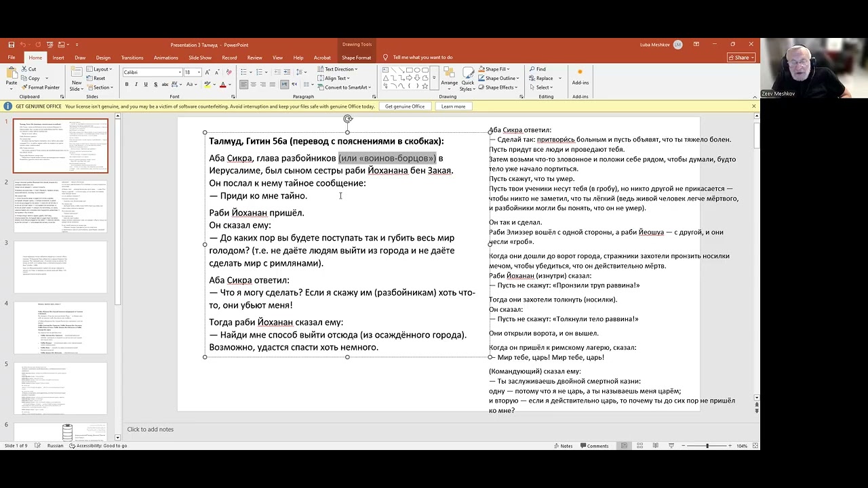The width and height of the screenshot is (868, 488).
Task: Toggle Normal view in the status bar
Action: point(624,446)
